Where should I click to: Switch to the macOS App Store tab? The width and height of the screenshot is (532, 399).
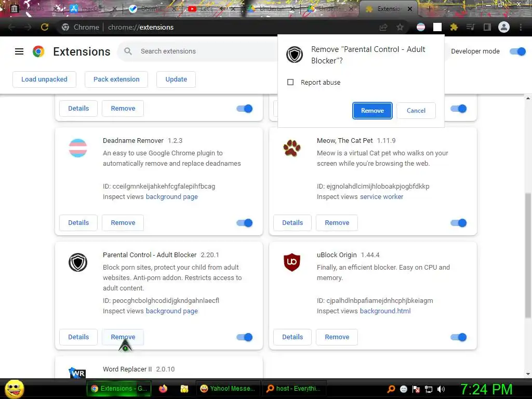coord(92,9)
